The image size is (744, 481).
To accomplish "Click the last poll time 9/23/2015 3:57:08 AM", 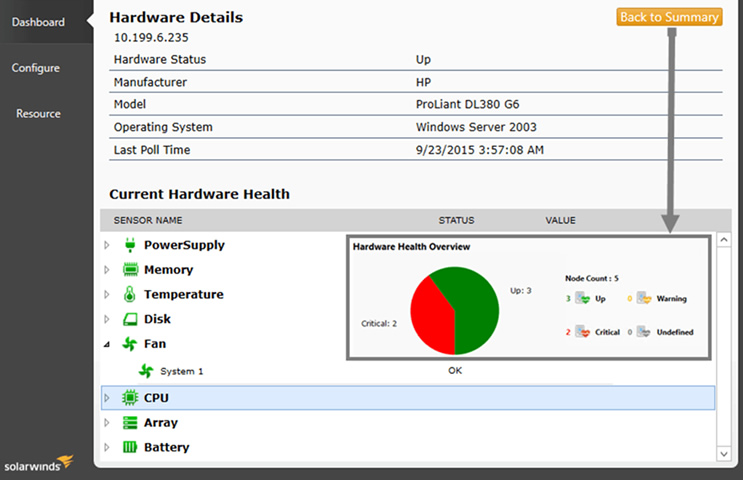I will click(480, 149).
